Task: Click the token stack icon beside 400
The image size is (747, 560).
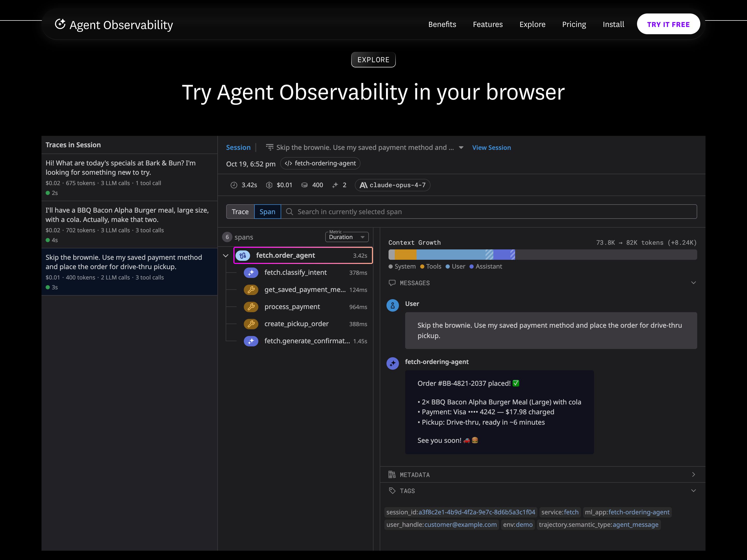Action: pyautogui.click(x=304, y=185)
